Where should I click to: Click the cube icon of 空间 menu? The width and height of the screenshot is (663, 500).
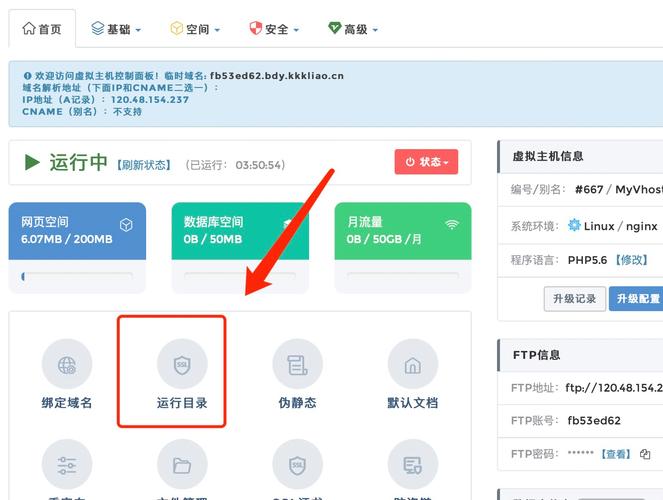pyautogui.click(x=176, y=28)
